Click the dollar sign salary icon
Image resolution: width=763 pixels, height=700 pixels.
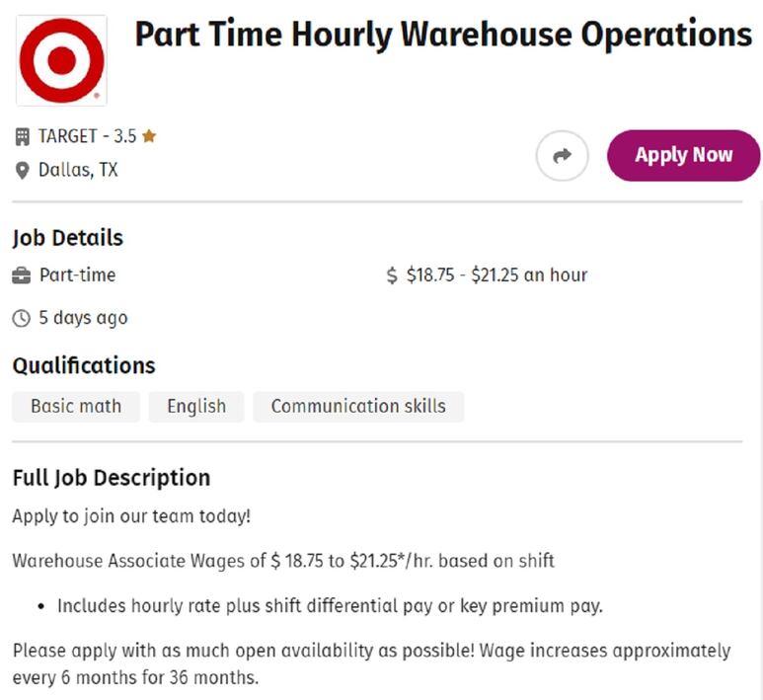coord(392,275)
